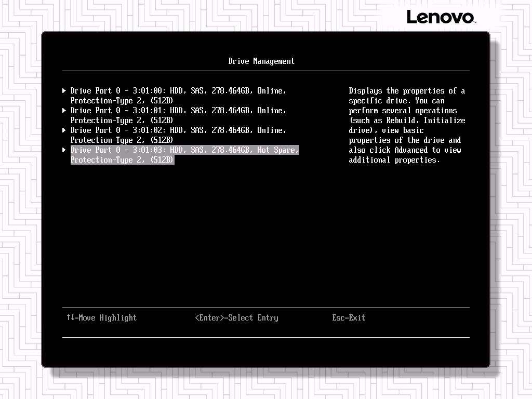
Task: Click the arrow beside Hot Spare drive 3:01:03
Action: coord(64,150)
